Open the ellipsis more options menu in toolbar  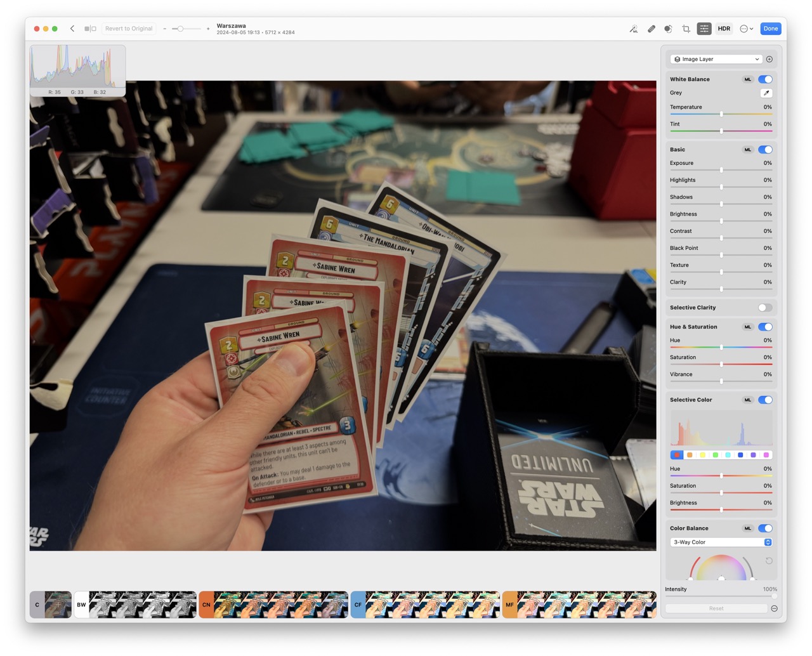747,29
